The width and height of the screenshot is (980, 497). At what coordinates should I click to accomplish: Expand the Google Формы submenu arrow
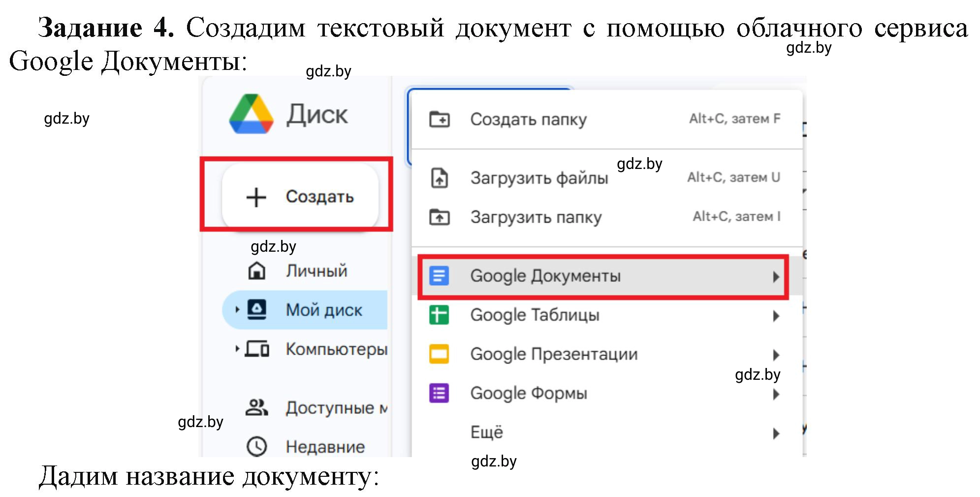click(776, 394)
